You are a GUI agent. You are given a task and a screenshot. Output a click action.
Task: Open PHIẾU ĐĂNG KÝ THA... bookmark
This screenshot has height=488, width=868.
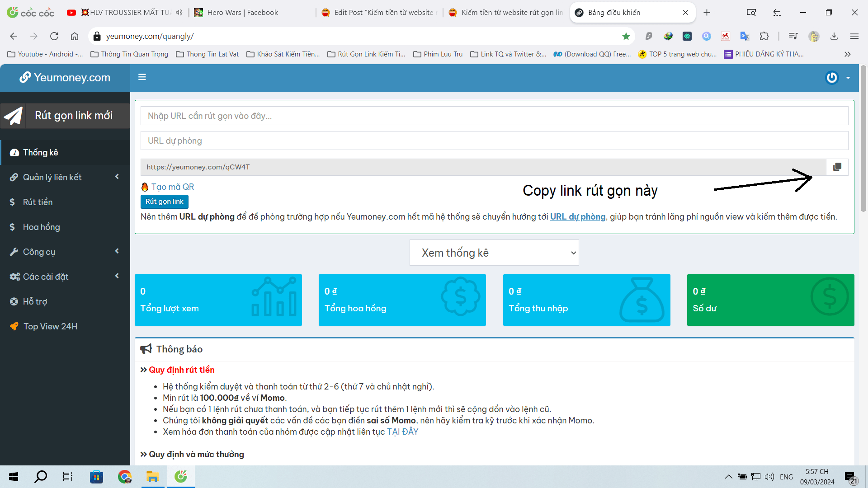coord(764,54)
